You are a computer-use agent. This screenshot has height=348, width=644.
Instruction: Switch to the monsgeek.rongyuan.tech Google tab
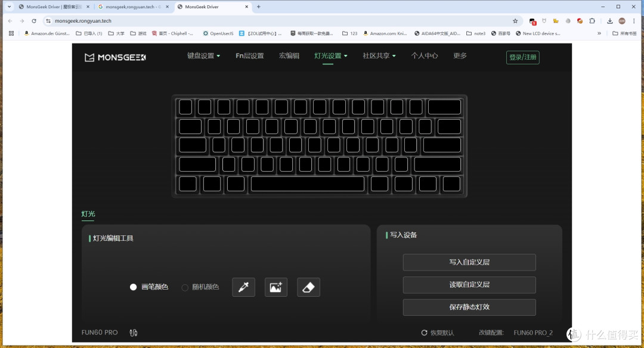[x=133, y=7]
